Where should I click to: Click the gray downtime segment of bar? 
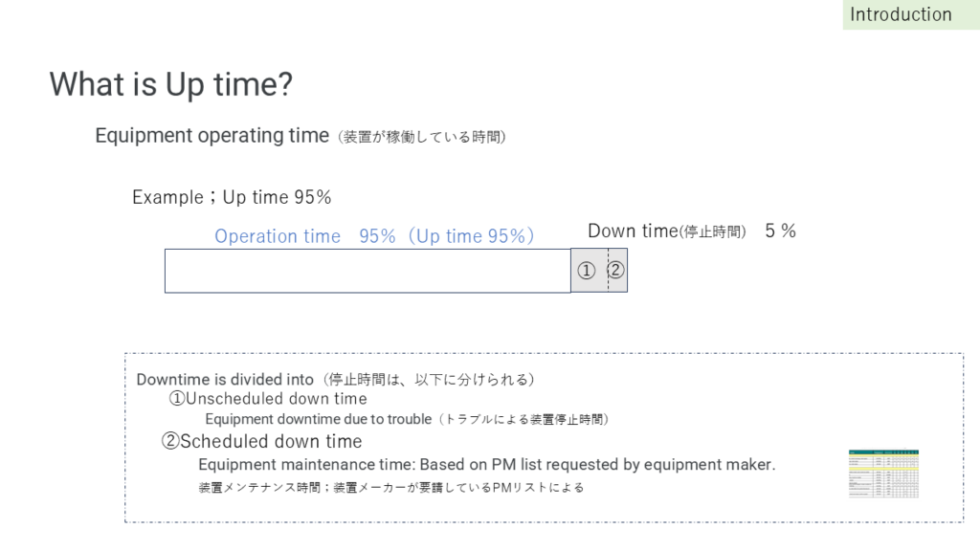coord(599,271)
